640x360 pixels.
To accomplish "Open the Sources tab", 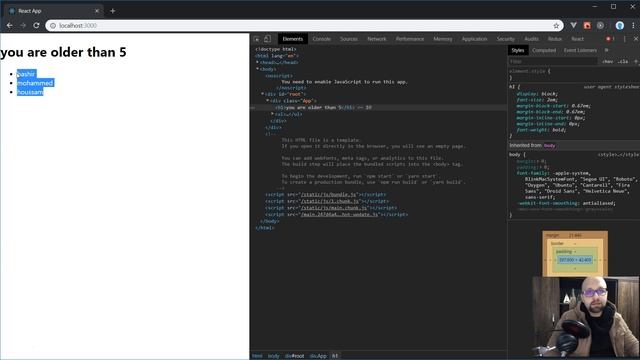I will tap(349, 39).
